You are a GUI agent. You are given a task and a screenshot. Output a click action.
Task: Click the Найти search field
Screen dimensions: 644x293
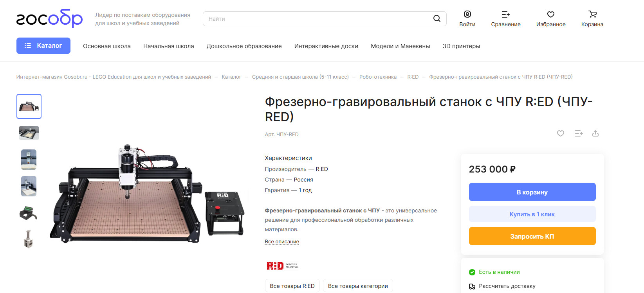click(x=317, y=19)
